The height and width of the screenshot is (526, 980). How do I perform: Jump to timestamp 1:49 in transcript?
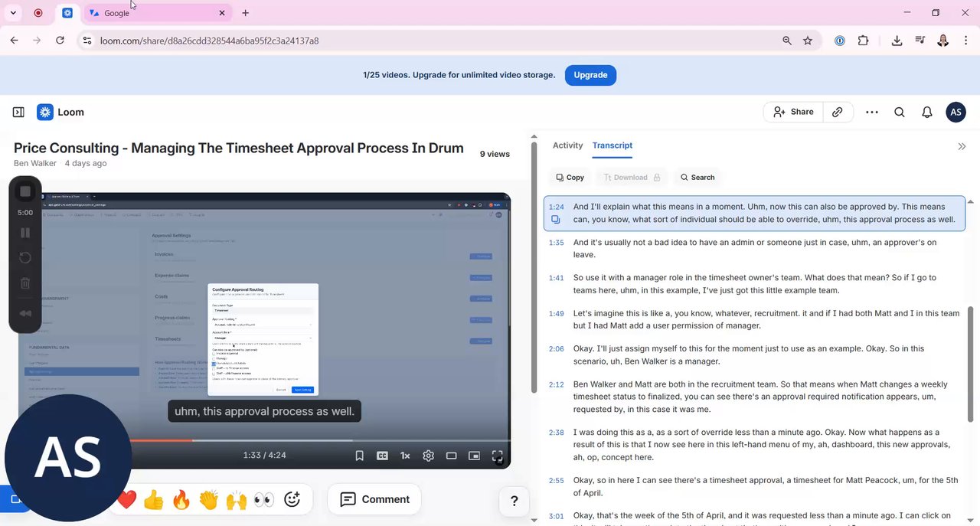click(556, 314)
